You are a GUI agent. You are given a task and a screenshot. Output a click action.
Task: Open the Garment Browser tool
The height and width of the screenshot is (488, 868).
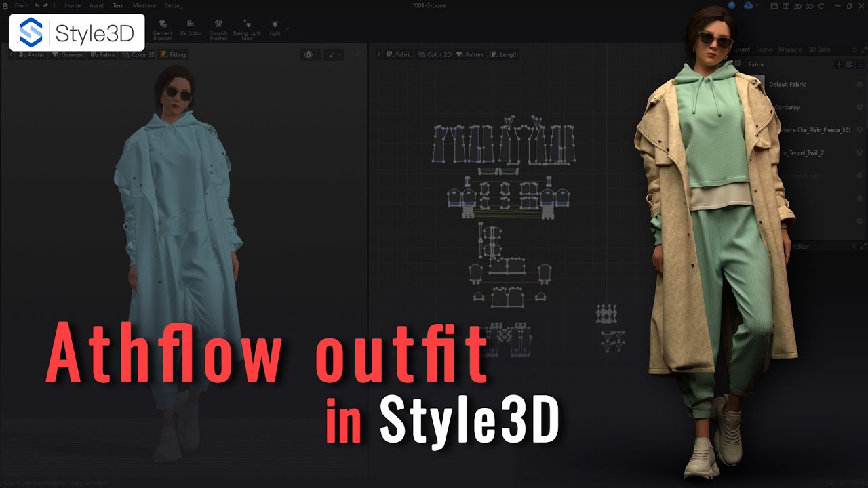pyautogui.click(x=163, y=30)
